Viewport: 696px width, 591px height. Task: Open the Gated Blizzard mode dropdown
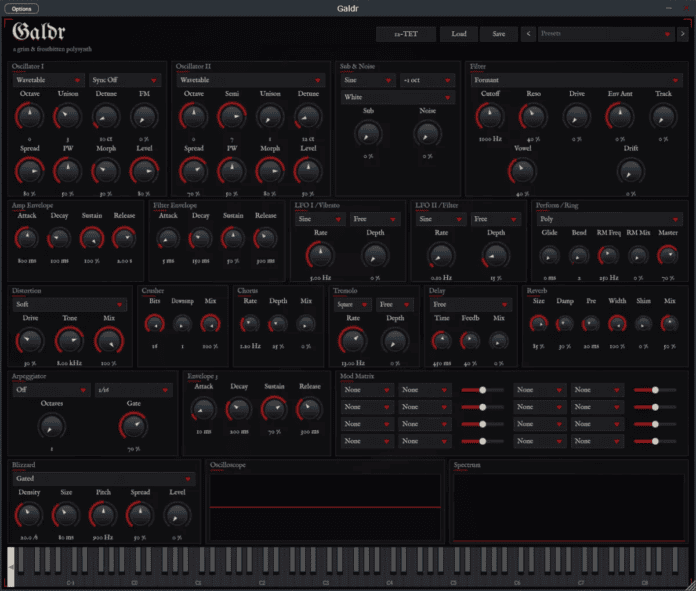tap(104, 479)
